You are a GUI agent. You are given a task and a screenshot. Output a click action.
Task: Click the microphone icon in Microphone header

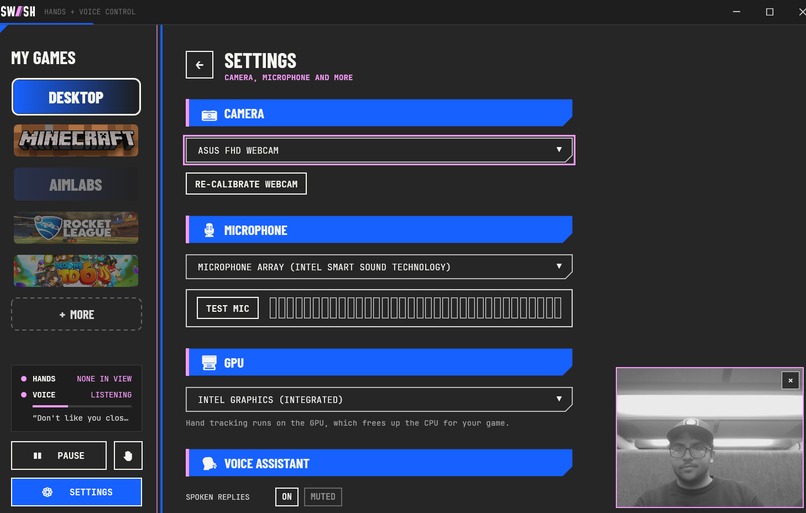pyautogui.click(x=209, y=230)
